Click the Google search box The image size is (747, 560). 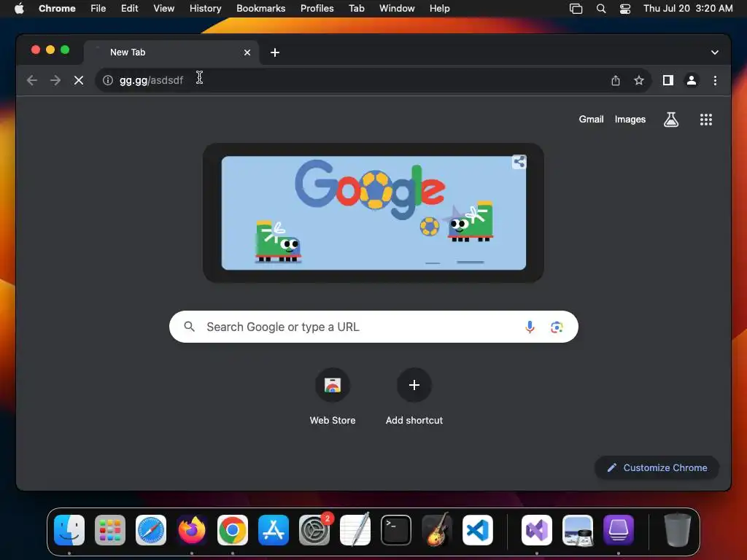click(373, 327)
